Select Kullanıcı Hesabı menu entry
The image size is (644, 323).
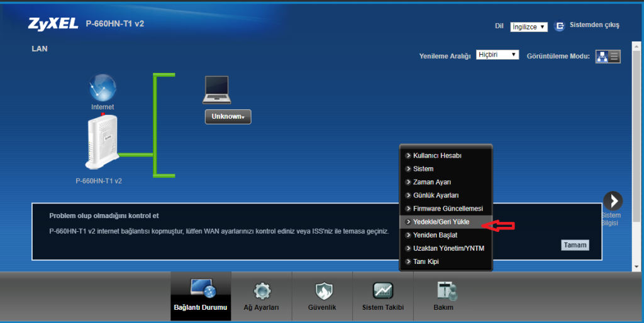pyautogui.click(x=446, y=156)
